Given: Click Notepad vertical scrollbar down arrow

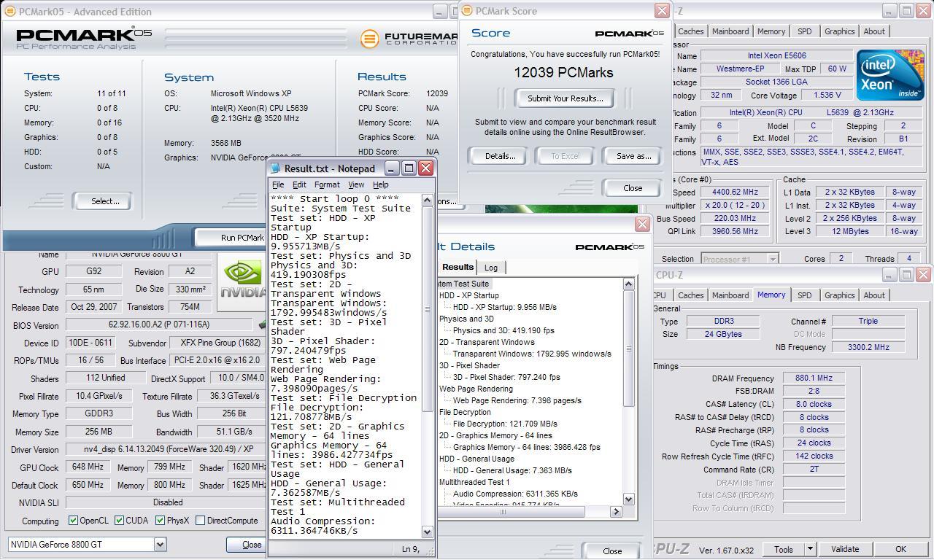Looking at the screenshot, I should (x=428, y=532).
